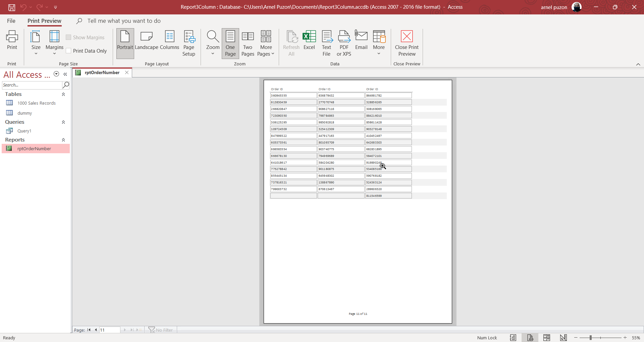Open the Columns layout settings

coord(170,40)
